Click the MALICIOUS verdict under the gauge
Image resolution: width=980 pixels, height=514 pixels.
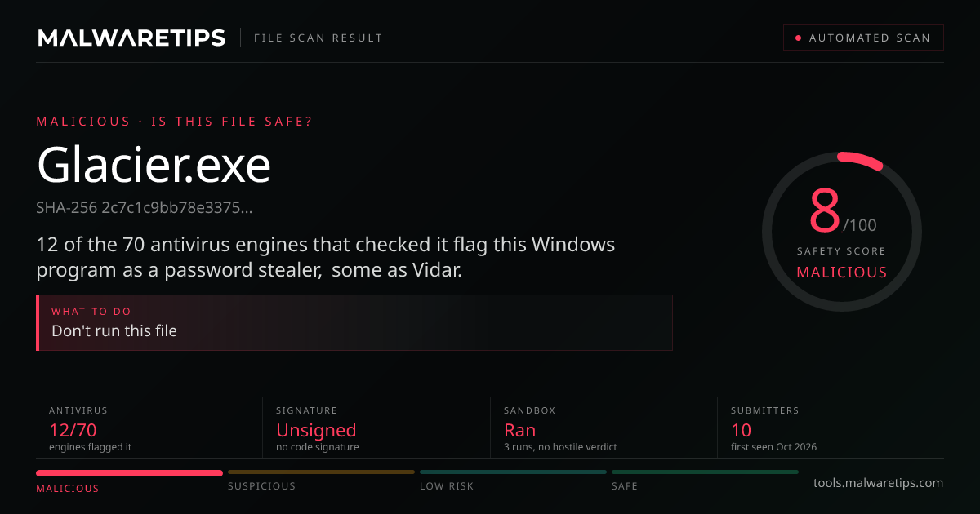point(842,273)
